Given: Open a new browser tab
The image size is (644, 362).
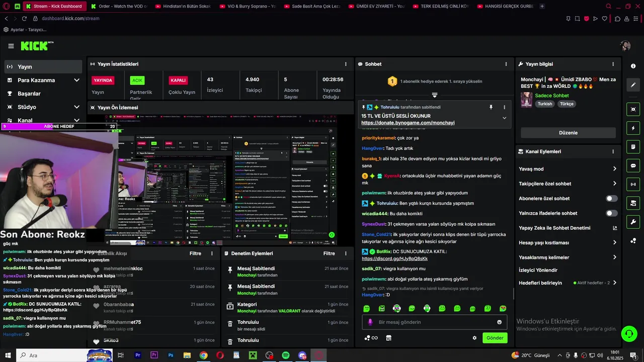Looking at the screenshot, I should (542, 6).
